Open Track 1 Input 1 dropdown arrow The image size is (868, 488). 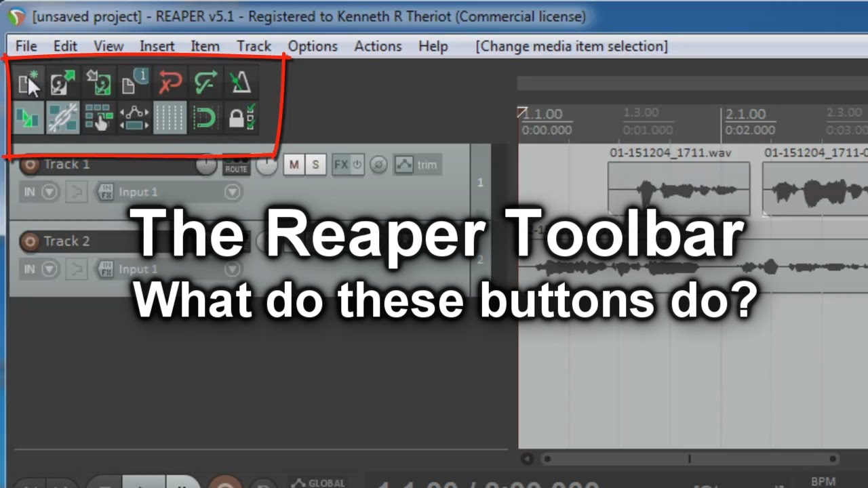tap(233, 192)
